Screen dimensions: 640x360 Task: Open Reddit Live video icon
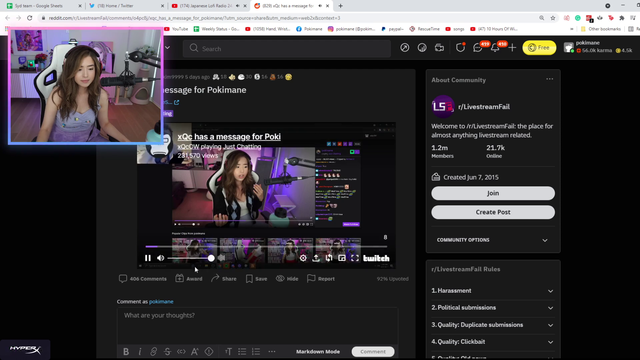click(439, 48)
